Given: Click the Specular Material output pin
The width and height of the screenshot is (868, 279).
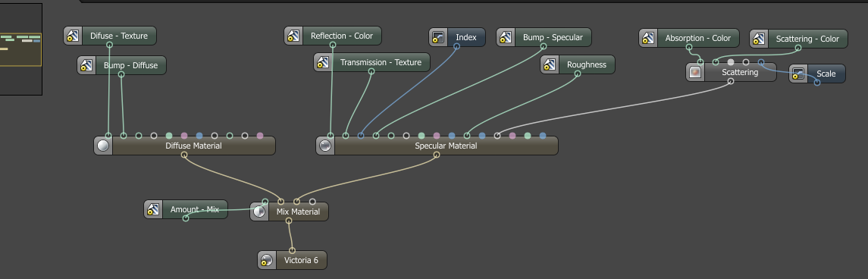Looking at the screenshot, I should (x=437, y=155).
